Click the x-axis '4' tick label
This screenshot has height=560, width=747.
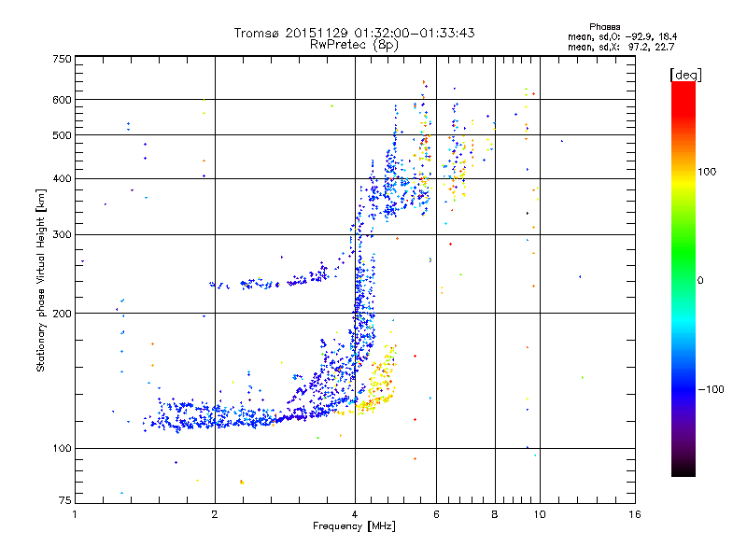point(355,514)
